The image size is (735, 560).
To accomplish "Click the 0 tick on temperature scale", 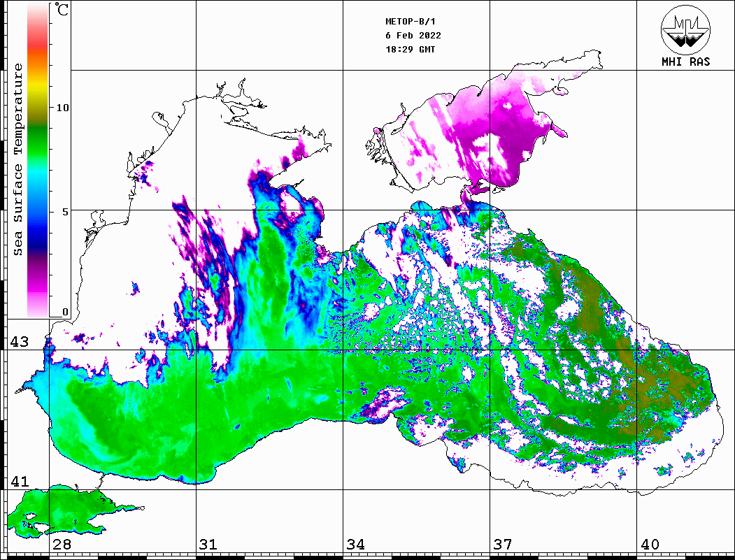I will coord(65,312).
